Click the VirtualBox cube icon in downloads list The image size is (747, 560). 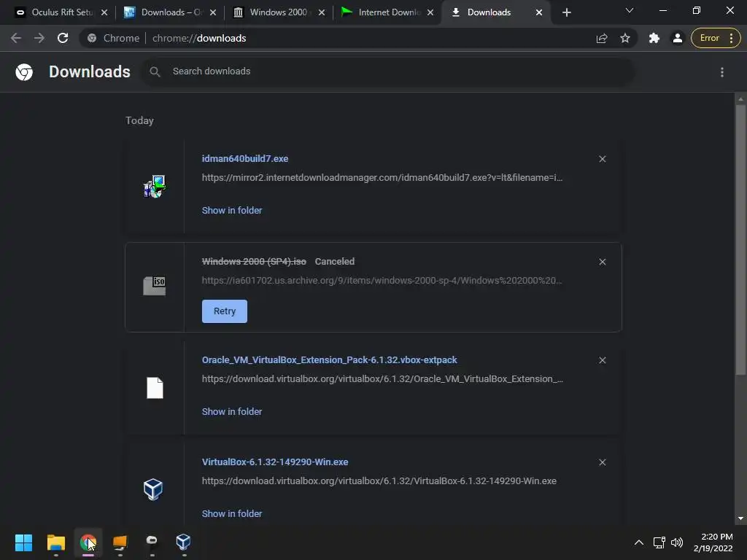point(153,489)
